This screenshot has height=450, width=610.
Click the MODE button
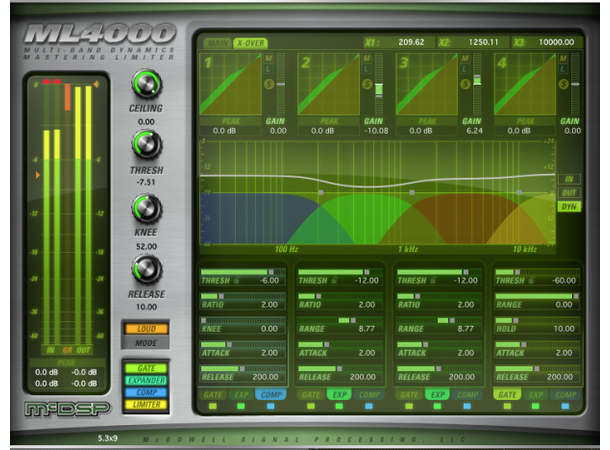[146, 343]
